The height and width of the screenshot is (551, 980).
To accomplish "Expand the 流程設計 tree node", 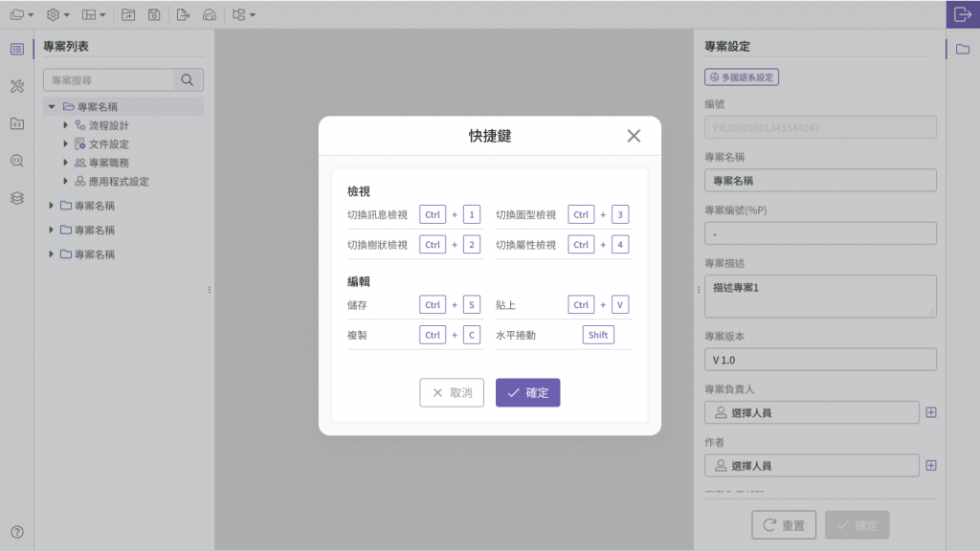I will pos(66,125).
